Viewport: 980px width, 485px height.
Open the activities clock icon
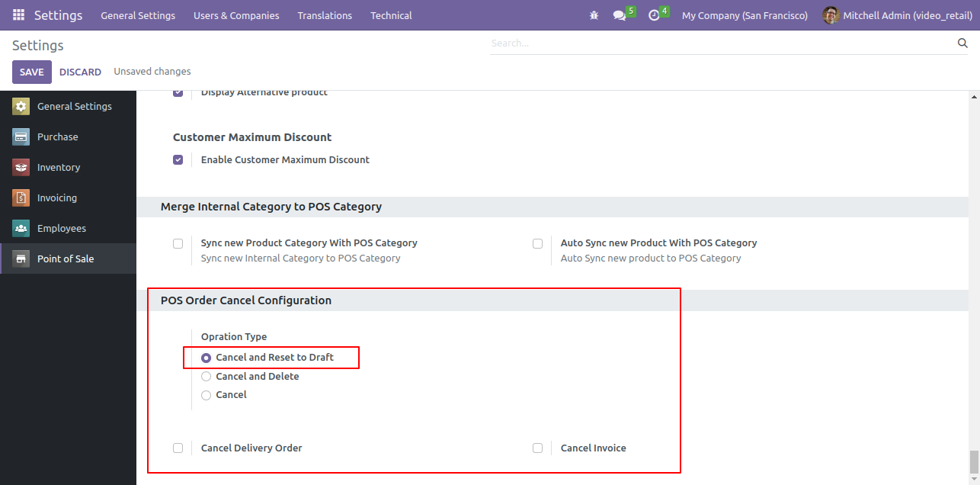tap(654, 15)
